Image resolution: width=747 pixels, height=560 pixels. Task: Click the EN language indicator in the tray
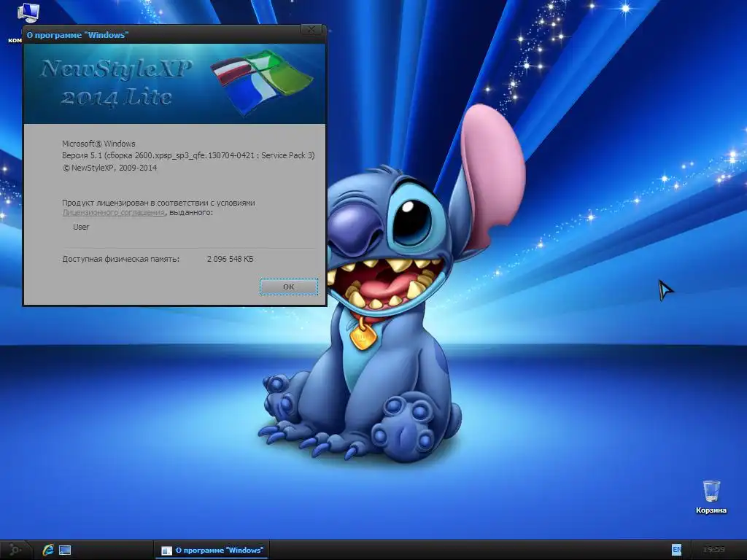tap(676, 550)
